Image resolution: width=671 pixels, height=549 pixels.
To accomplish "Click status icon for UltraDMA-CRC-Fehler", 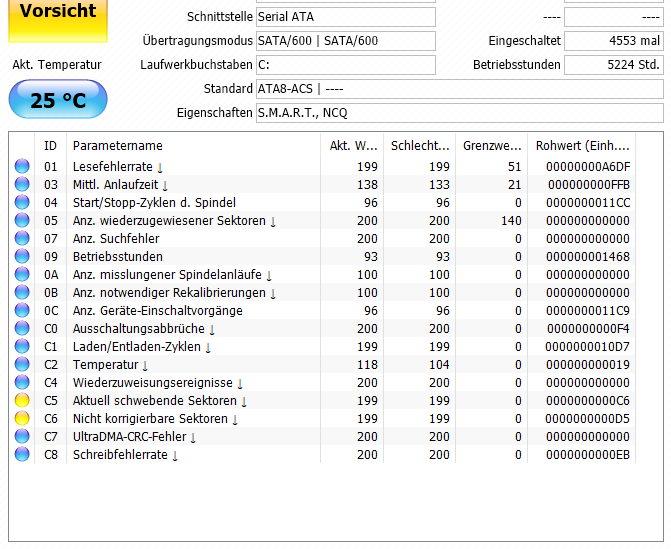I will coord(22,436).
